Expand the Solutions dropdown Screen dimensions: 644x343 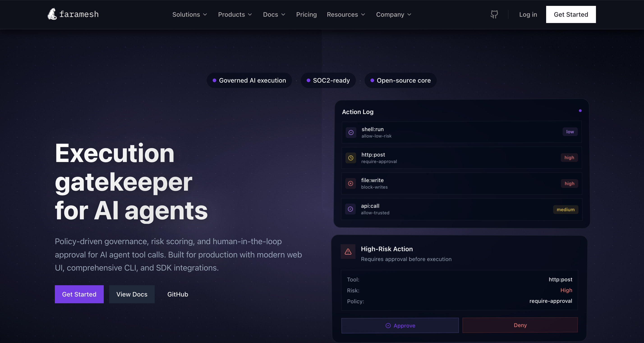click(189, 14)
